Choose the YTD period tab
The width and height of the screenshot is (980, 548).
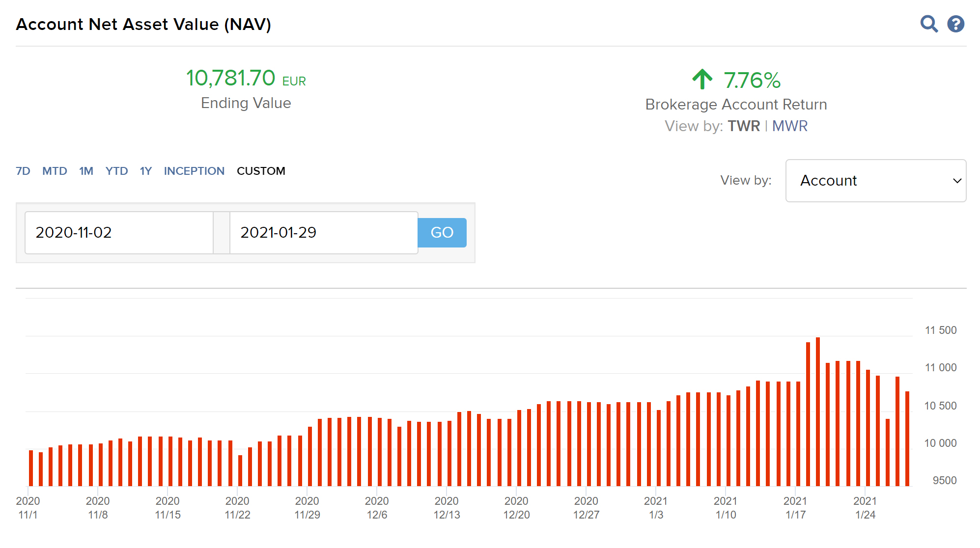(x=116, y=171)
